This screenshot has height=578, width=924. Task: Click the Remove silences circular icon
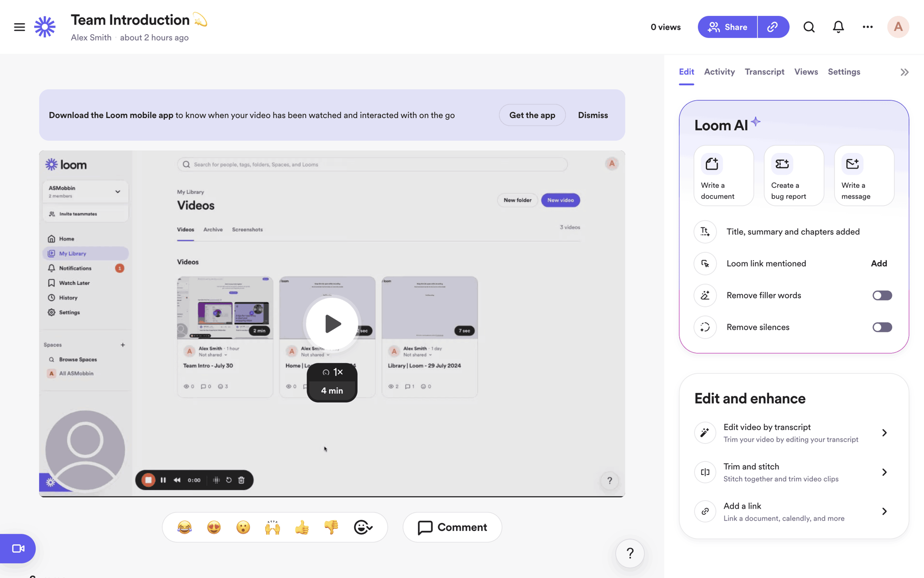coord(705,327)
